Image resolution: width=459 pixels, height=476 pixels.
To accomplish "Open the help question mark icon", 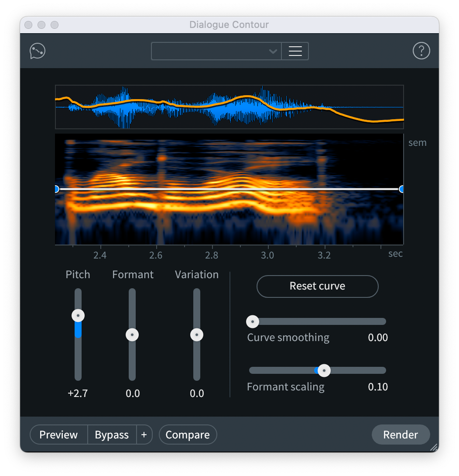I will 421,51.
